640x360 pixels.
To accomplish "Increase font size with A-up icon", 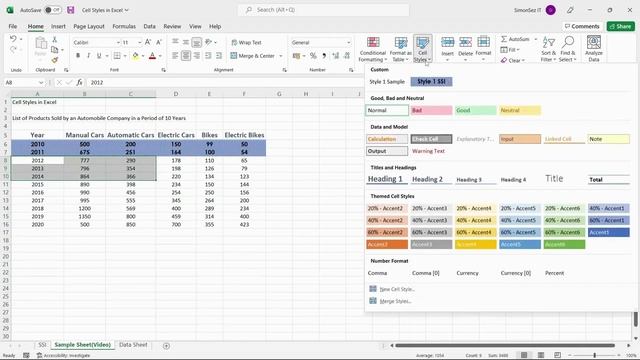I will pyautogui.click(x=148, y=42).
